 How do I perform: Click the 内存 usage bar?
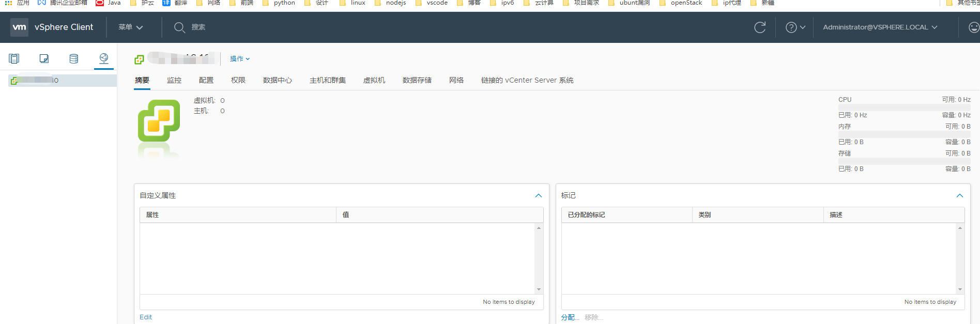[905, 134]
